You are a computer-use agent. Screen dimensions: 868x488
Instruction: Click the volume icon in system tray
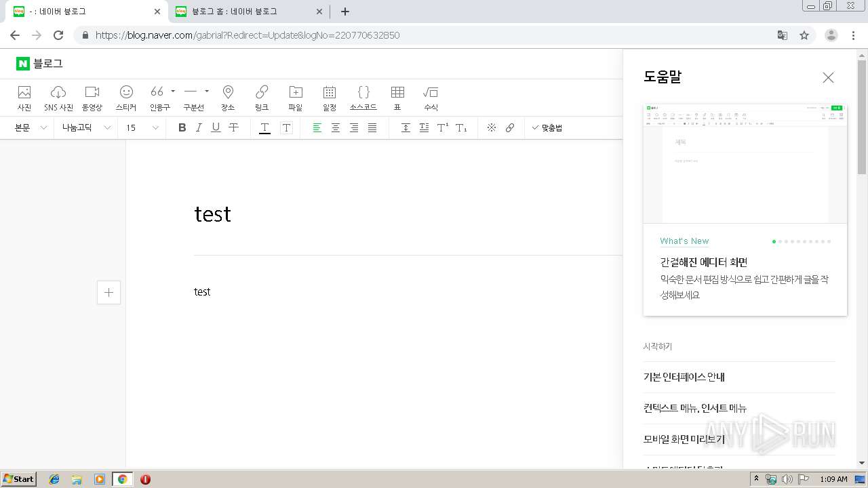pos(787,479)
